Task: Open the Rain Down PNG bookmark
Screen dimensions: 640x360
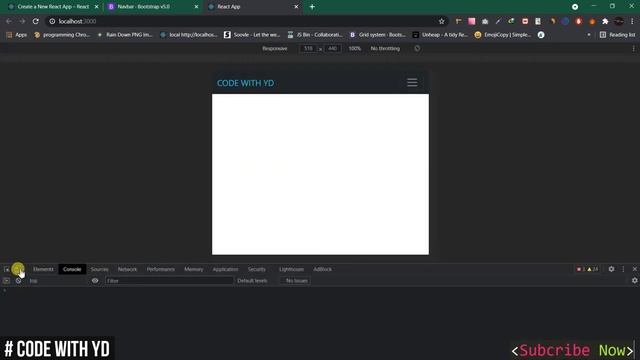Action: (x=125, y=35)
